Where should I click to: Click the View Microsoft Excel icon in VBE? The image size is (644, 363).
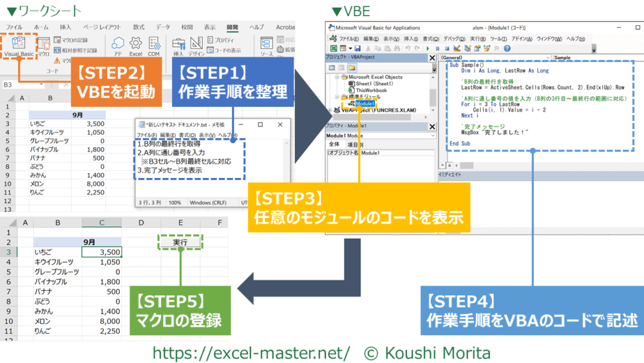[x=334, y=48]
